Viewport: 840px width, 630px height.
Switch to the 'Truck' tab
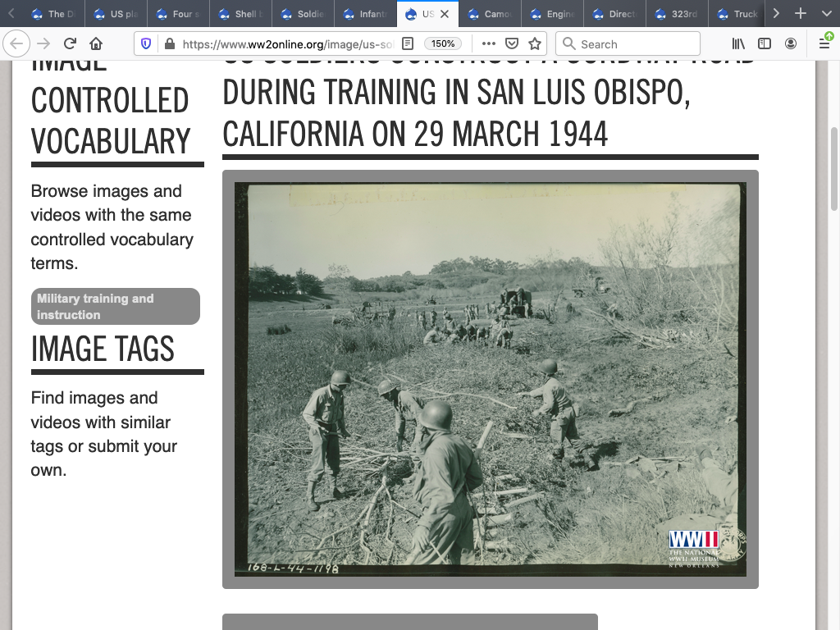coord(738,14)
